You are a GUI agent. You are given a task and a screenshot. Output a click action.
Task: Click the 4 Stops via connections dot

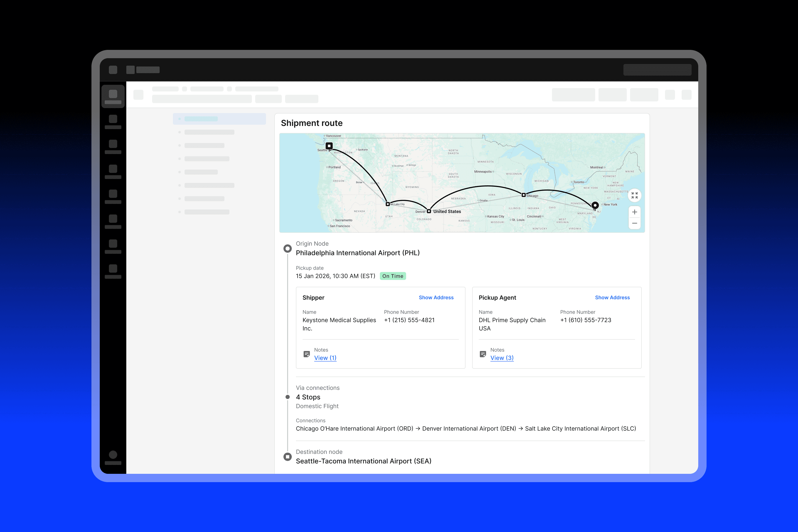pos(287,397)
